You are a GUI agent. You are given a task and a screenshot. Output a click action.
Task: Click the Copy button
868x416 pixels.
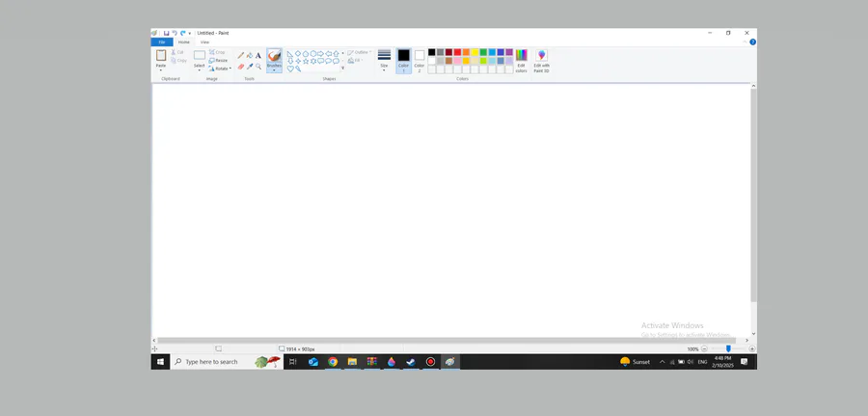tap(178, 61)
